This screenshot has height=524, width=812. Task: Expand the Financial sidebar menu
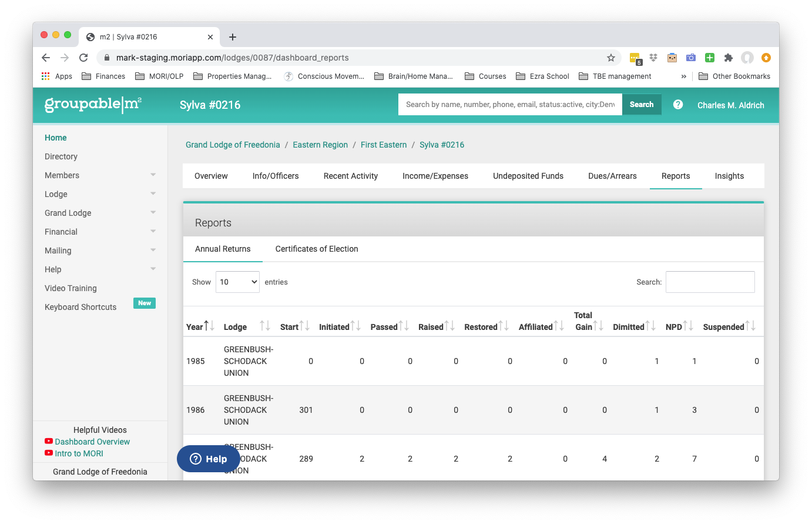[x=100, y=232]
